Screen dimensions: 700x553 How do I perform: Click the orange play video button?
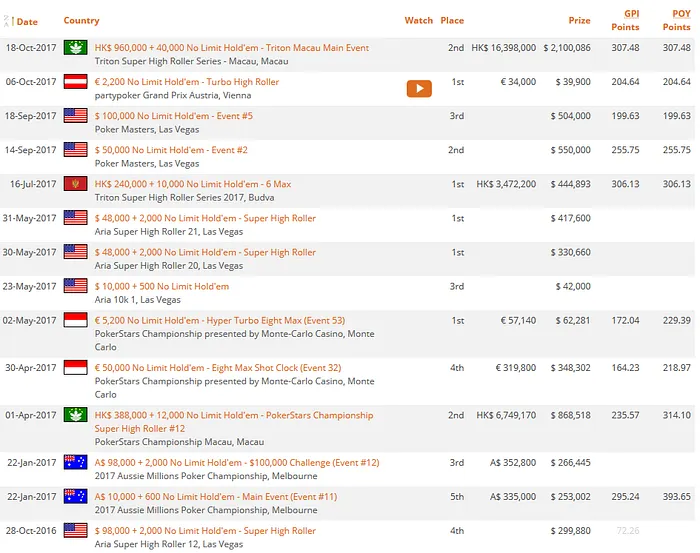tap(418, 88)
